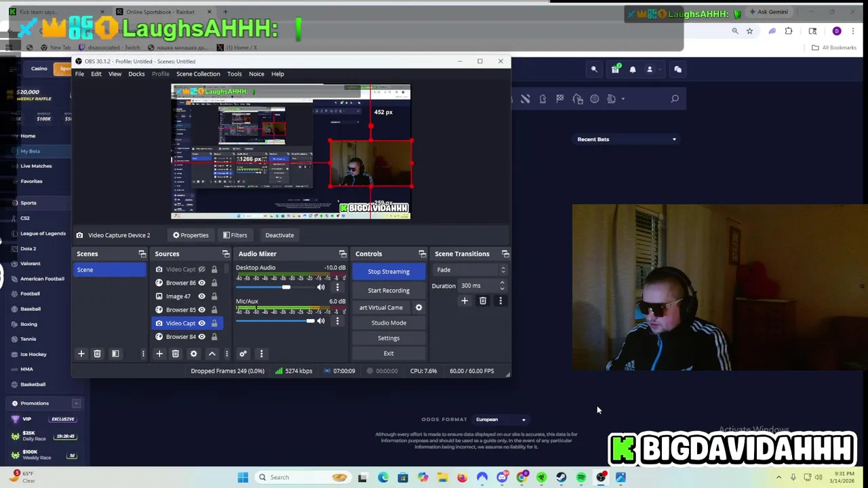
Task: Pop out the Audio Mixer dock
Action: (342, 254)
